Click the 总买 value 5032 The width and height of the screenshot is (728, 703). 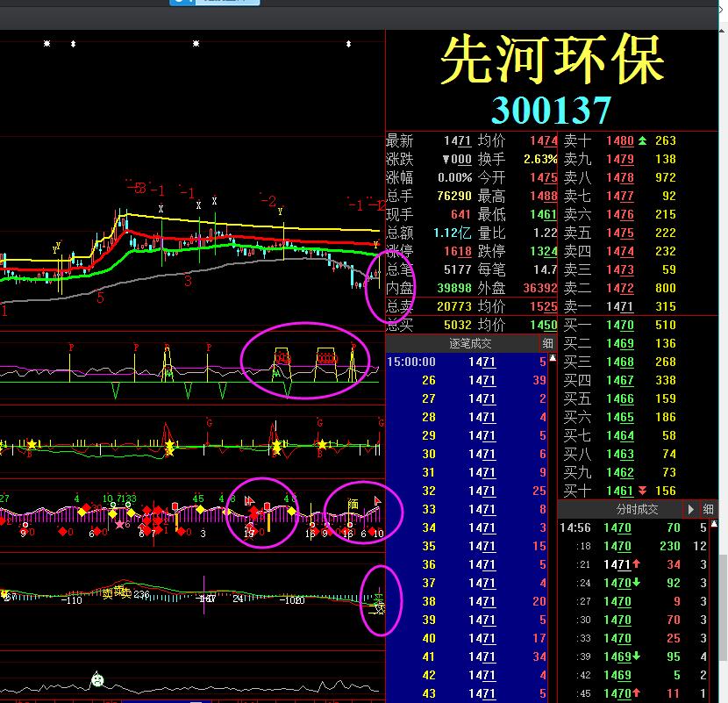(457, 325)
